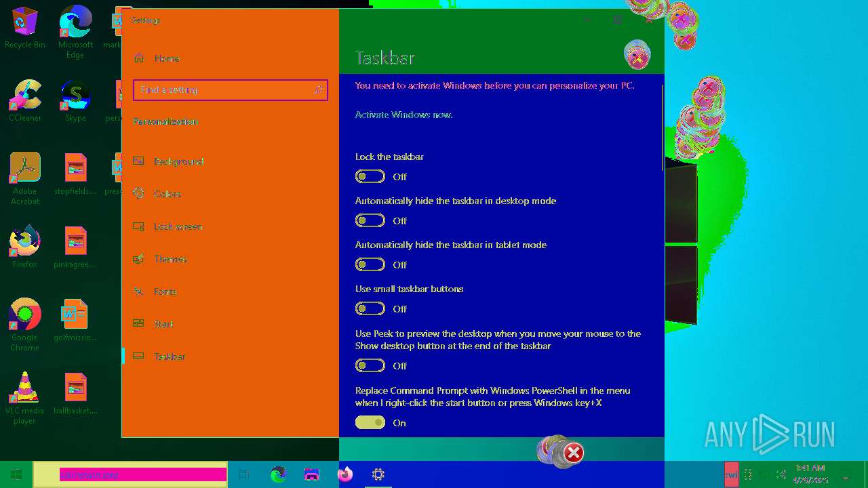Open the clock and date in system tray

(810, 474)
